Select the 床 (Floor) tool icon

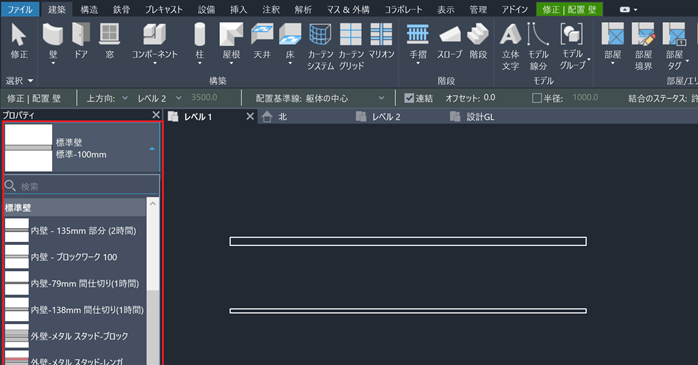[290, 35]
